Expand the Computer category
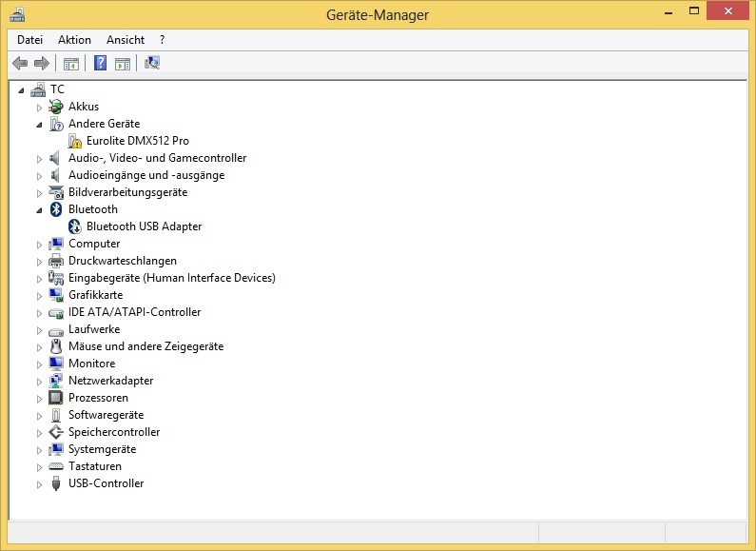Image resolution: width=756 pixels, height=551 pixels. pyautogui.click(x=40, y=245)
